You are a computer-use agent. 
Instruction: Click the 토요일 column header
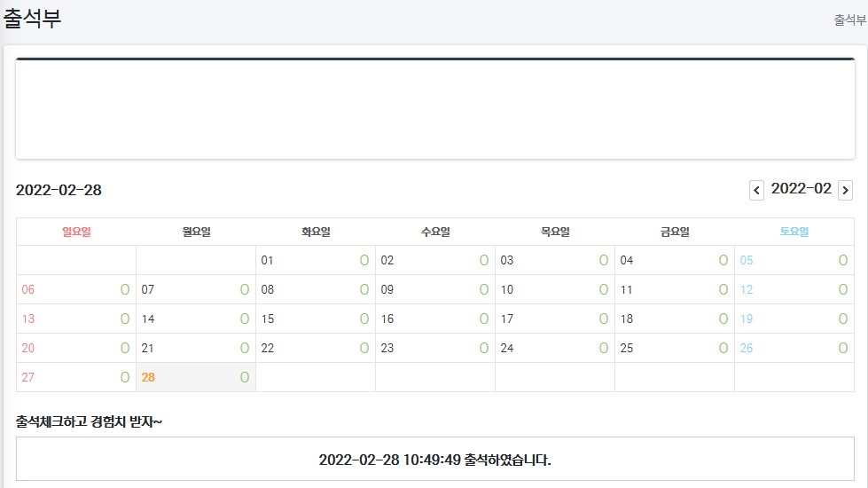point(794,232)
